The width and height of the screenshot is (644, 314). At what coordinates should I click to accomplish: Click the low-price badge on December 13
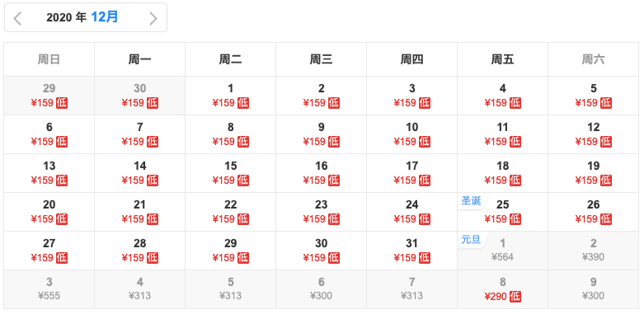click(62, 180)
